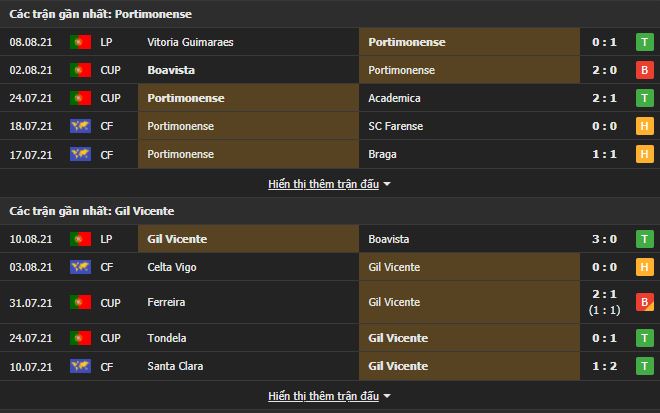Click the 2 : 1 score of the Academica match
This screenshot has width=660, height=413.
coord(603,98)
